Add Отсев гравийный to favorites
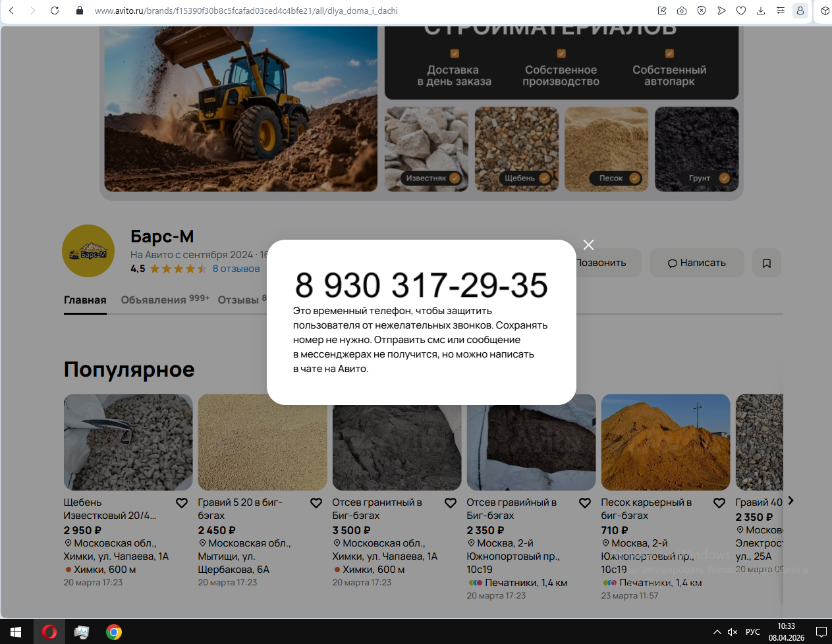Screen dimensions: 832x644 pyautogui.click(x=585, y=503)
